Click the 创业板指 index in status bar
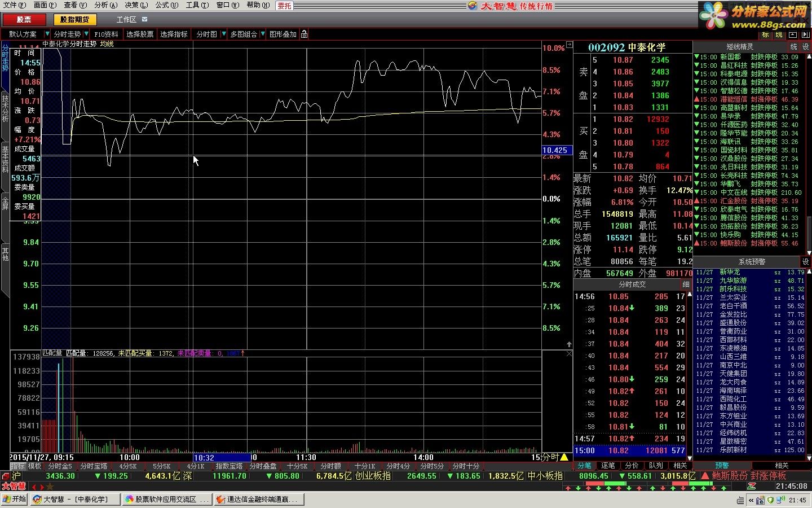 373,476
